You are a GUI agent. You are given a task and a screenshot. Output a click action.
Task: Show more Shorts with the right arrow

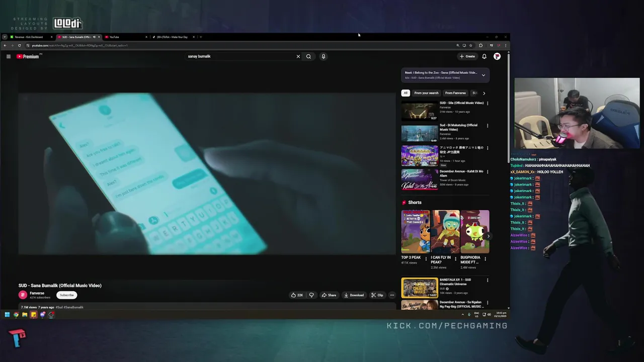pos(488,236)
